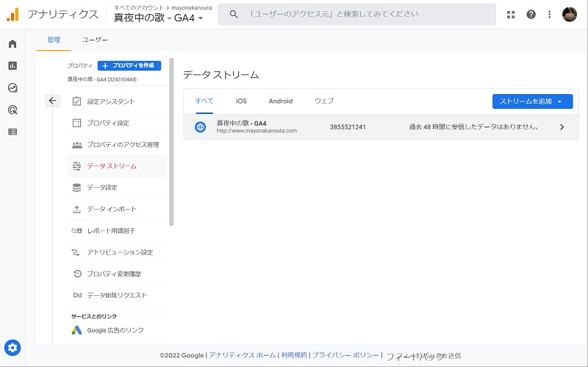Open データ設定 menu item

click(118, 188)
